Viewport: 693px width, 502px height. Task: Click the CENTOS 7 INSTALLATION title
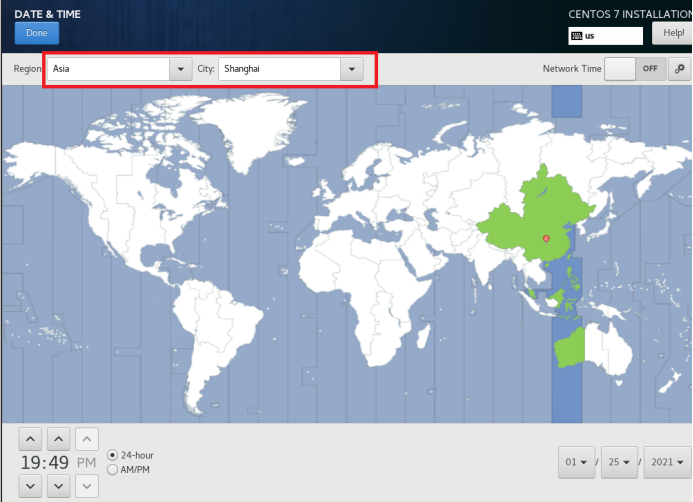pos(630,14)
